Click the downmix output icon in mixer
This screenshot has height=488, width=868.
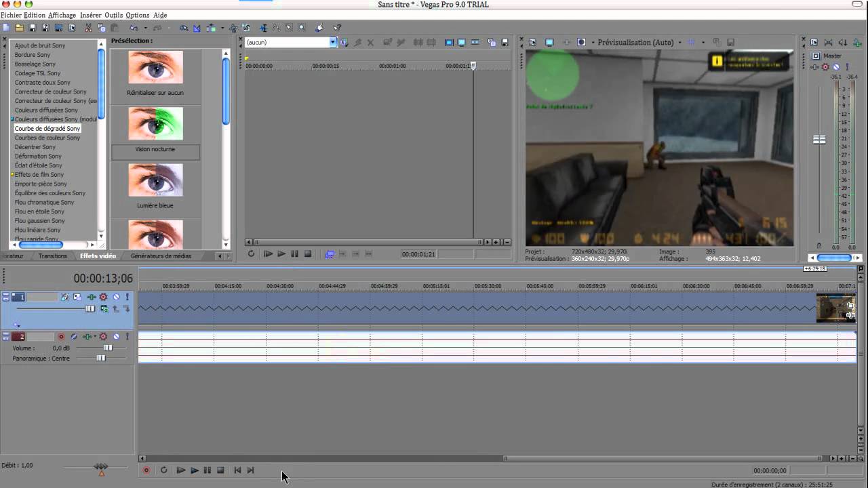[828, 43]
